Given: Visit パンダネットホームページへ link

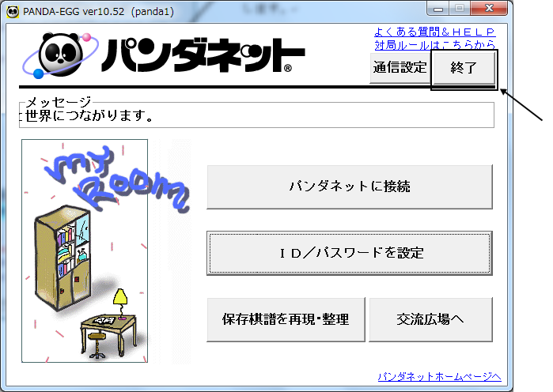Looking at the screenshot, I should coord(439,376).
